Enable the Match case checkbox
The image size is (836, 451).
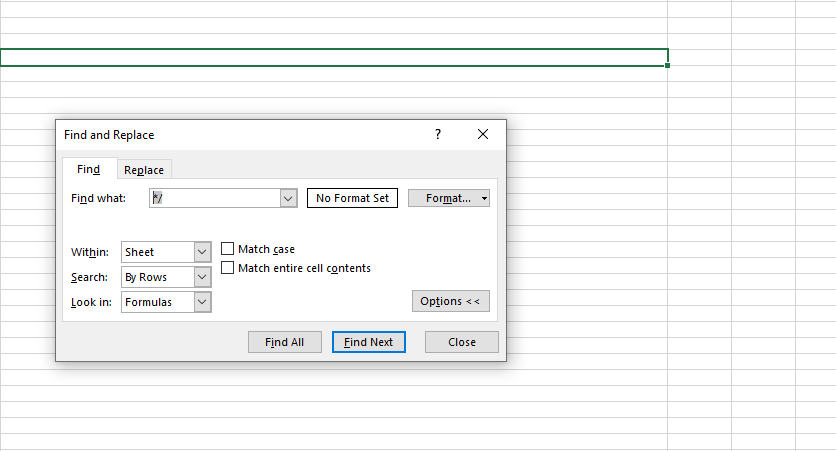coord(228,249)
